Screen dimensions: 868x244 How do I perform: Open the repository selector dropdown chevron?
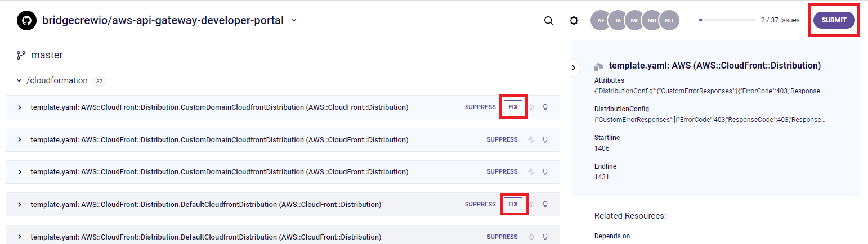tap(293, 21)
